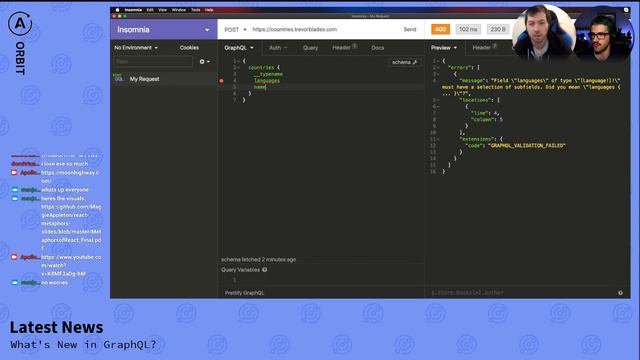The height and width of the screenshot is (360, 640).
Task: Open the Insomnia app dropdown arrow
Action: pos(207,30)
